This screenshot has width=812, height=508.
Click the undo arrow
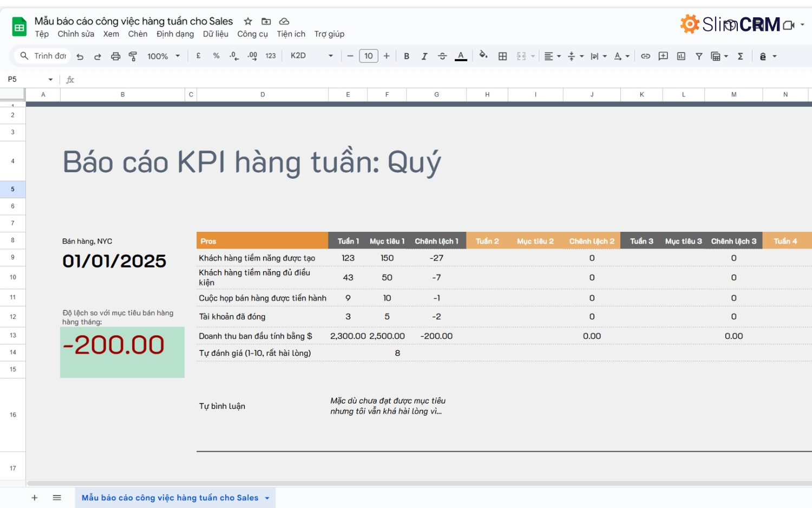(x=80, y=56)
